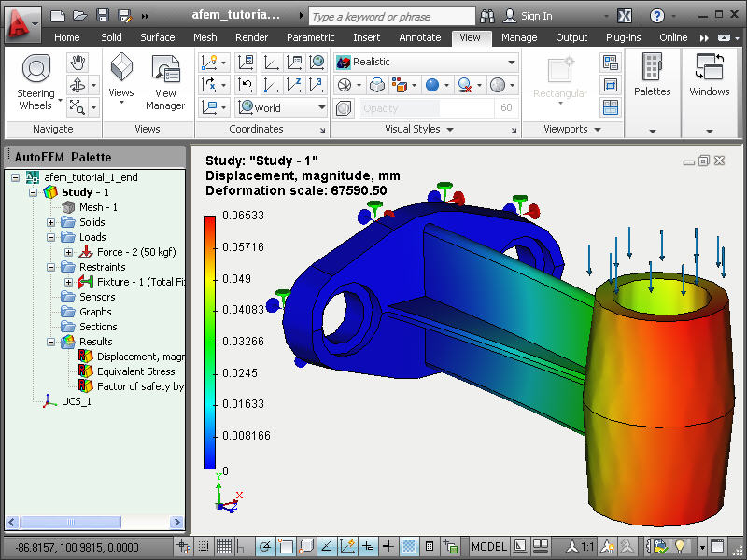
Task: Click the keyword search input field
Action: tap(391, 16)
